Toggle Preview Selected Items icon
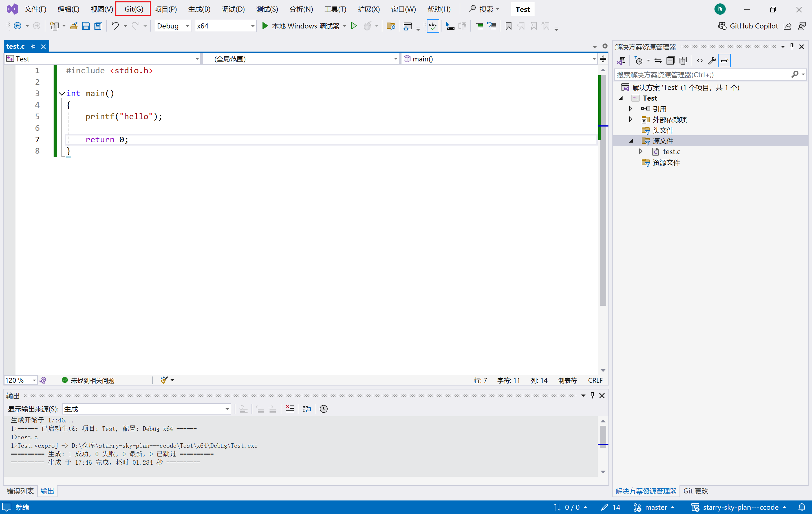This screenshot has width=812, height=514. (x=724, y=60)
